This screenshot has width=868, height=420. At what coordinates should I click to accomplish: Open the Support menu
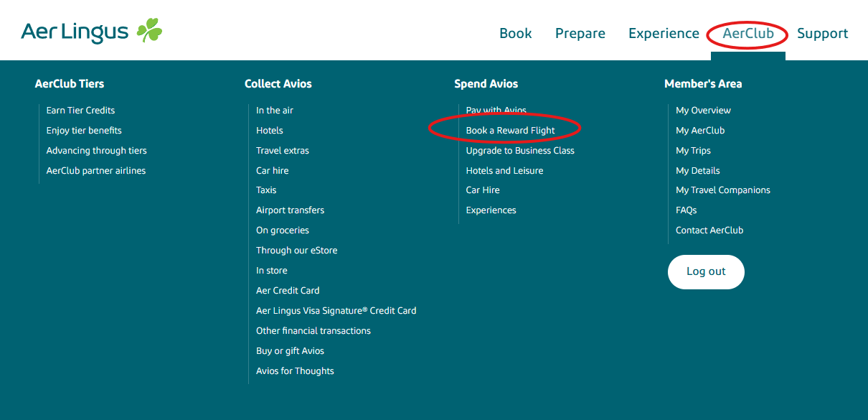point(823,33)
